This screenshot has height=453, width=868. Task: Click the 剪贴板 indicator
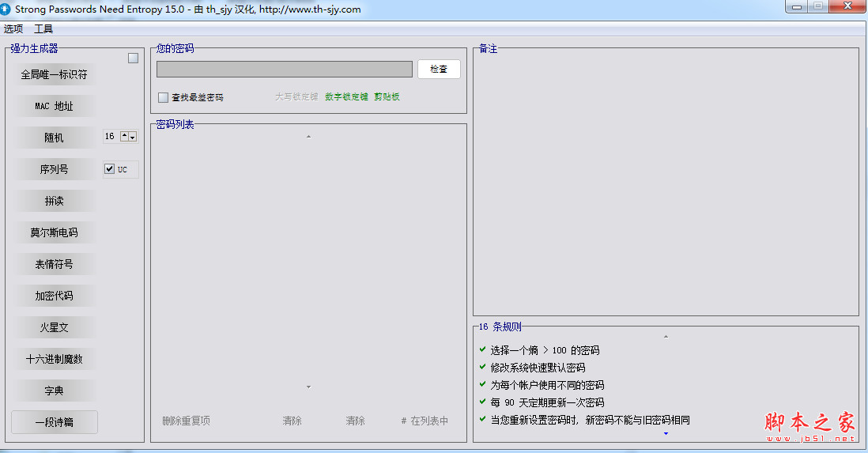point(387,96)
